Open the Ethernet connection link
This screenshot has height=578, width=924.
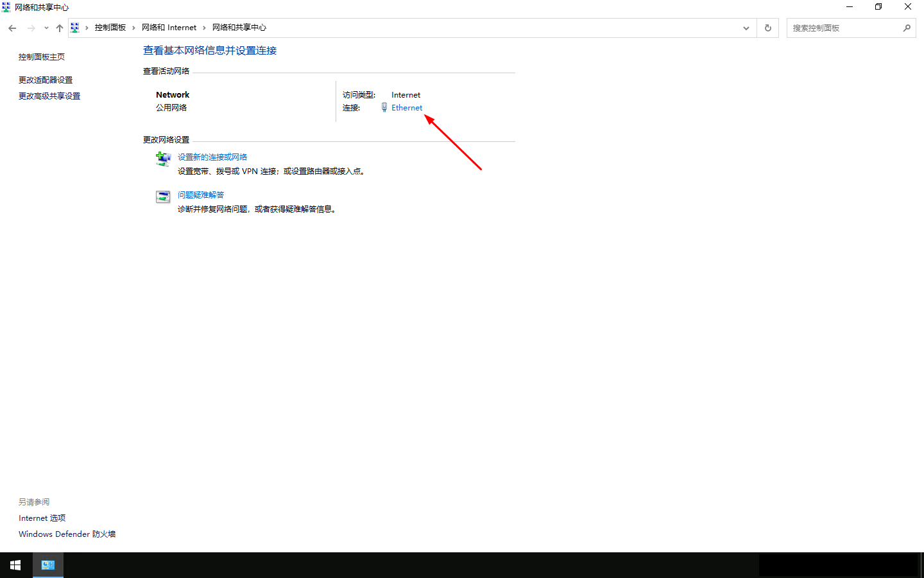(x=407, y=108)
